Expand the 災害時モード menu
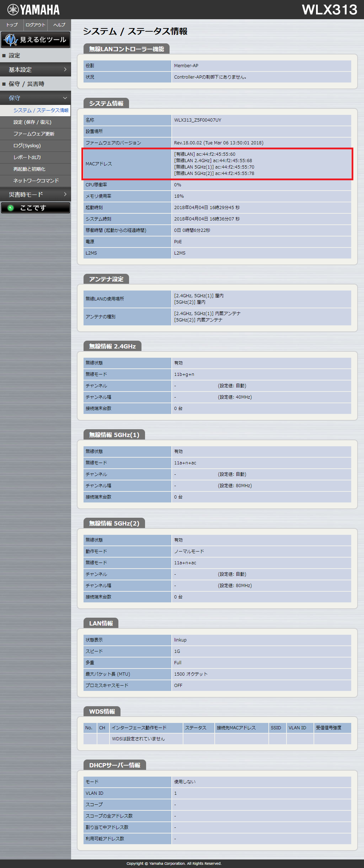364x868 pixels. [x=36, y=195]
